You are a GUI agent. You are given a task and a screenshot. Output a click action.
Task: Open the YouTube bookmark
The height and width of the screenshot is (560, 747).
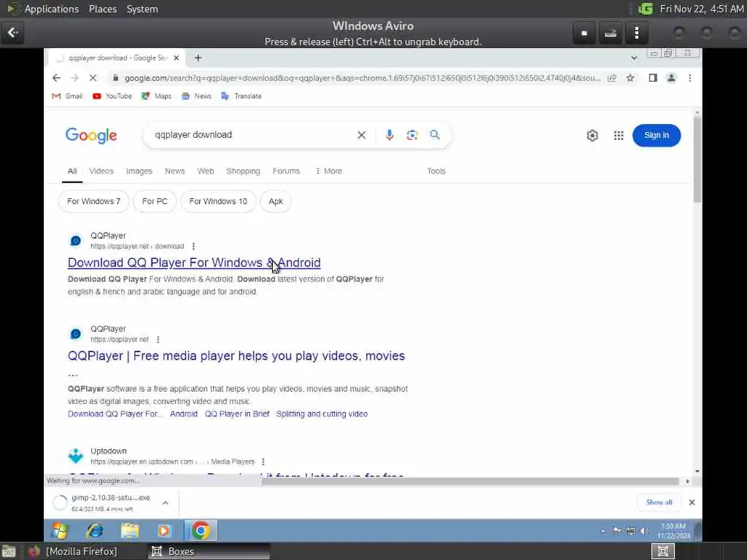112,96
